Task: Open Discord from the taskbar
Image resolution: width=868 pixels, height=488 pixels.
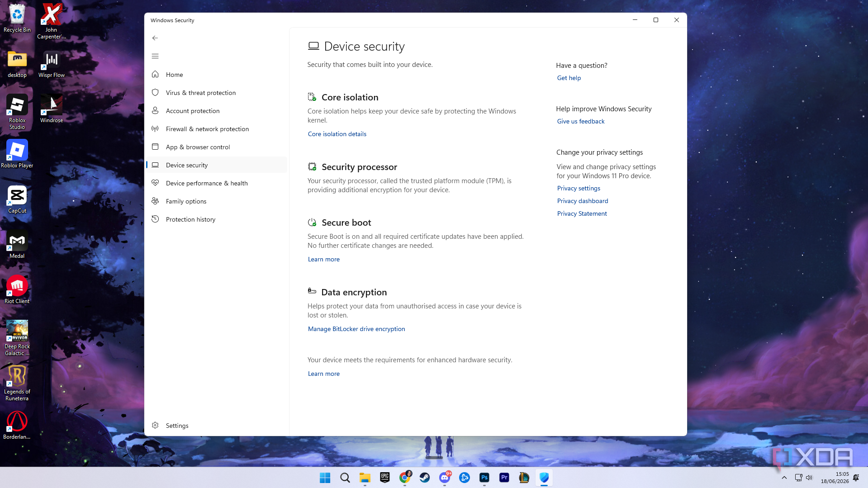Action: pos(444,478)
